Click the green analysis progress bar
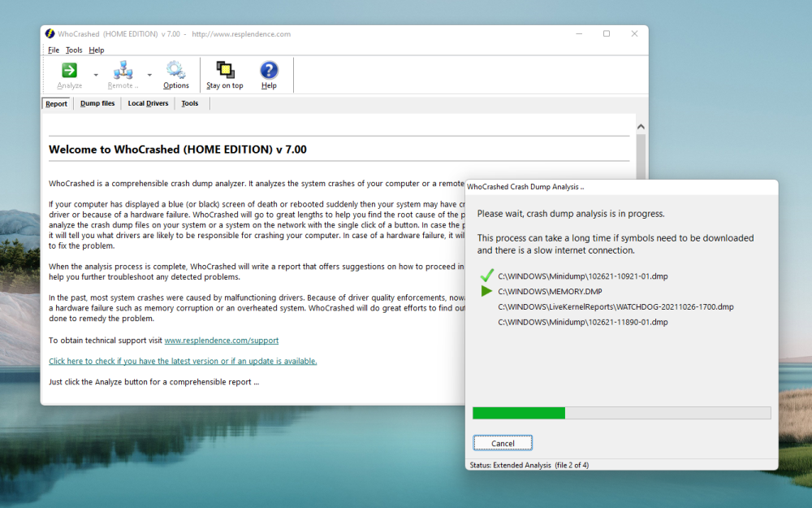The image size is (812, 508). click(519, 413)
